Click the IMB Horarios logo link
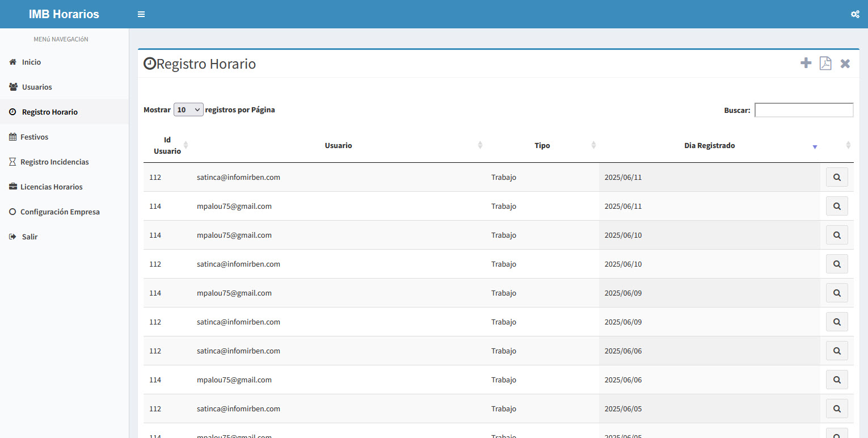This screenshot has height=438, width=868. tap(64, 14)
